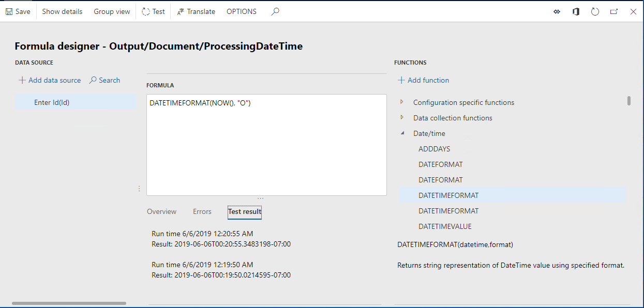
Task: Click the Test label in toolbar
Action: [x=159, y=11]
